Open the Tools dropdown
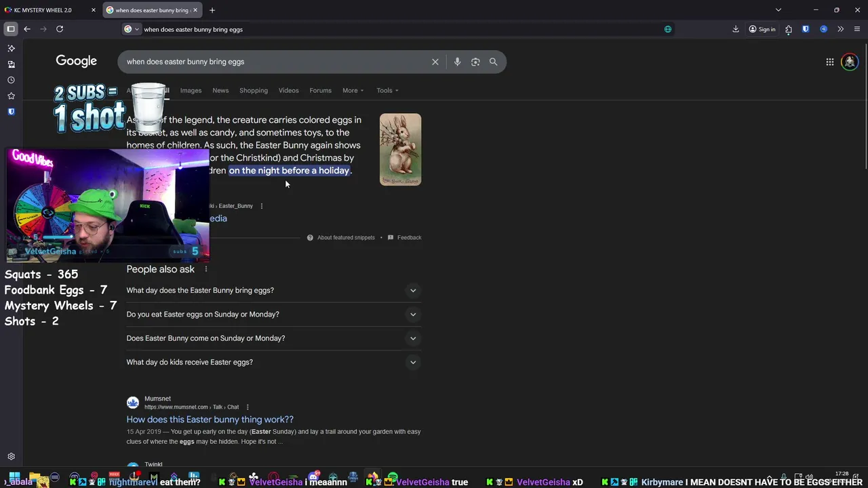868x488 pixels. (387, 91)
